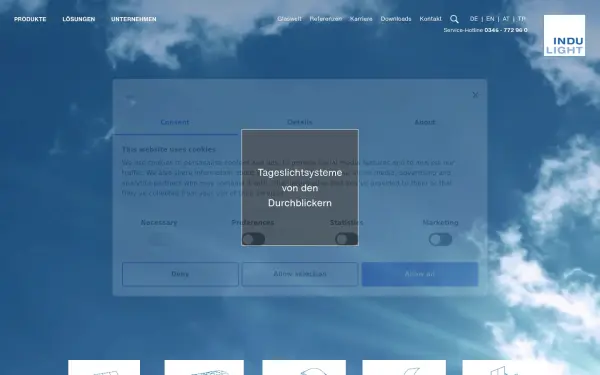This screenshot has height=375, width=600.
Task: Open the PRODUKTE menu
Action: click(30, 19)
